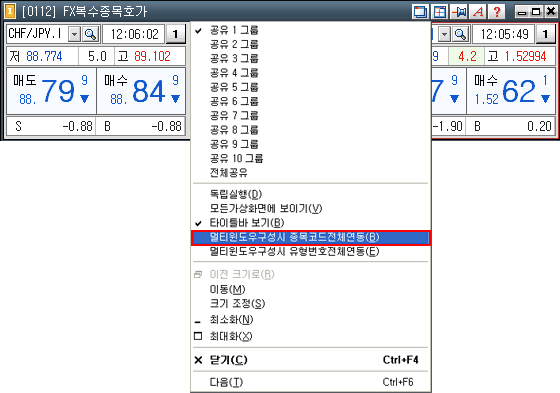This screenshot has width=560, height=393.
Task: Click the 매수 1.5262 buy price button
Action: (511, 91)
